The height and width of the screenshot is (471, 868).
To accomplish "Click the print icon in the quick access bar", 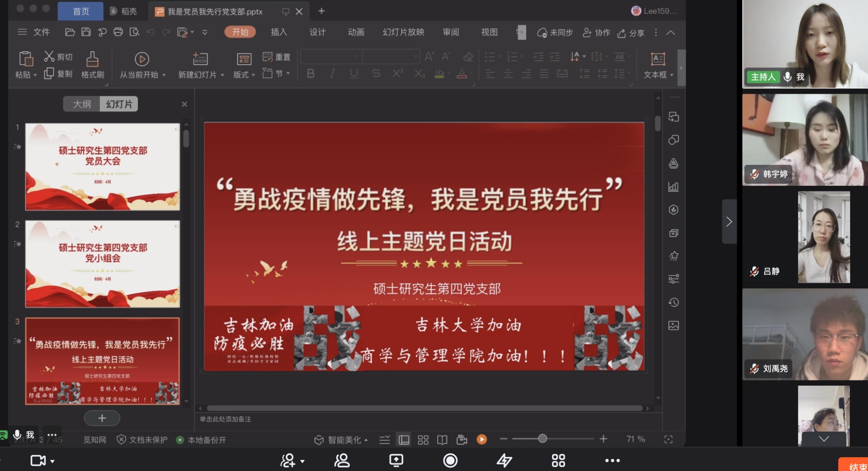I will click(x=118, y=32).
